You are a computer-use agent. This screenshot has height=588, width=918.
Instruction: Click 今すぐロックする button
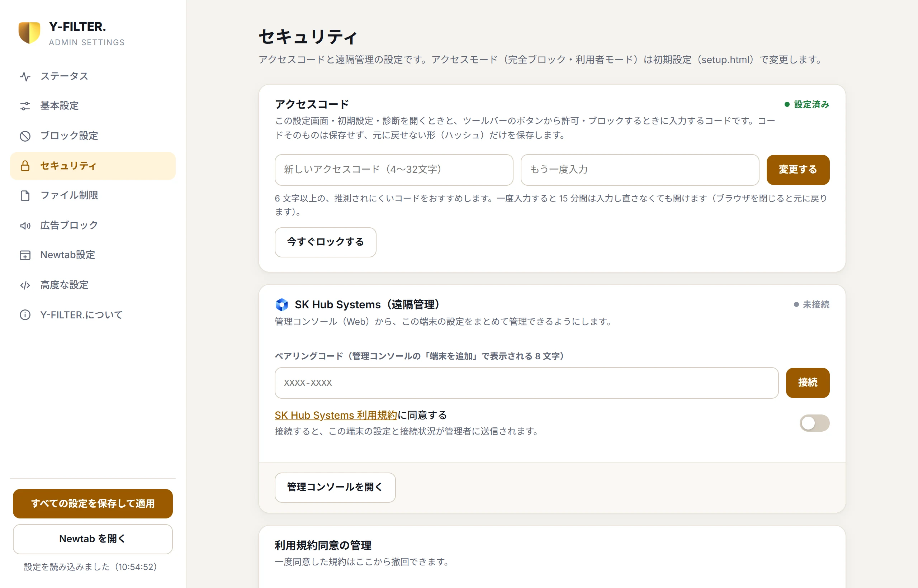[x=325, y=242]
